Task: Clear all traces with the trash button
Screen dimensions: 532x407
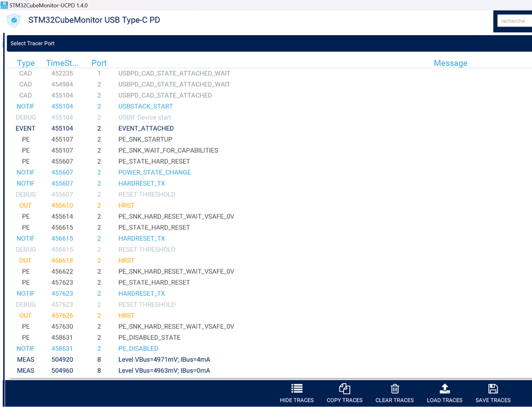Action: [395, 393]
